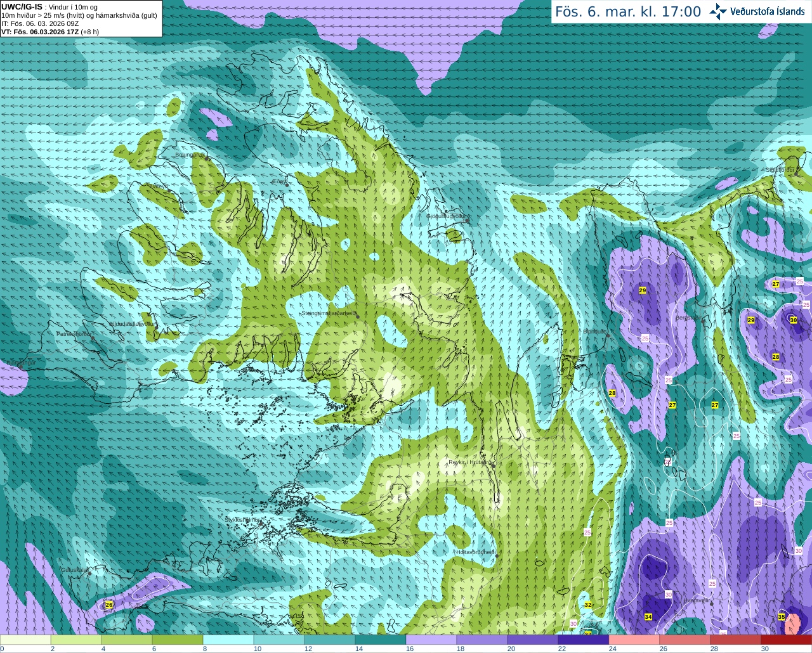The width and height of the screenshot is (812, 653).
Task: Click the Holtavörðuheiði station label
Action: tap(476, 552)
